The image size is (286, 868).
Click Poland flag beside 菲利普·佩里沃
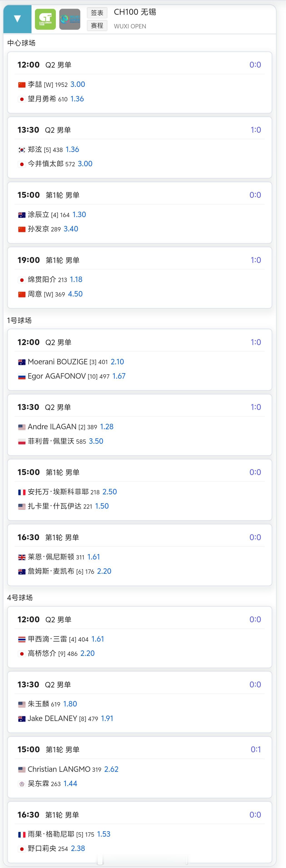22,441
